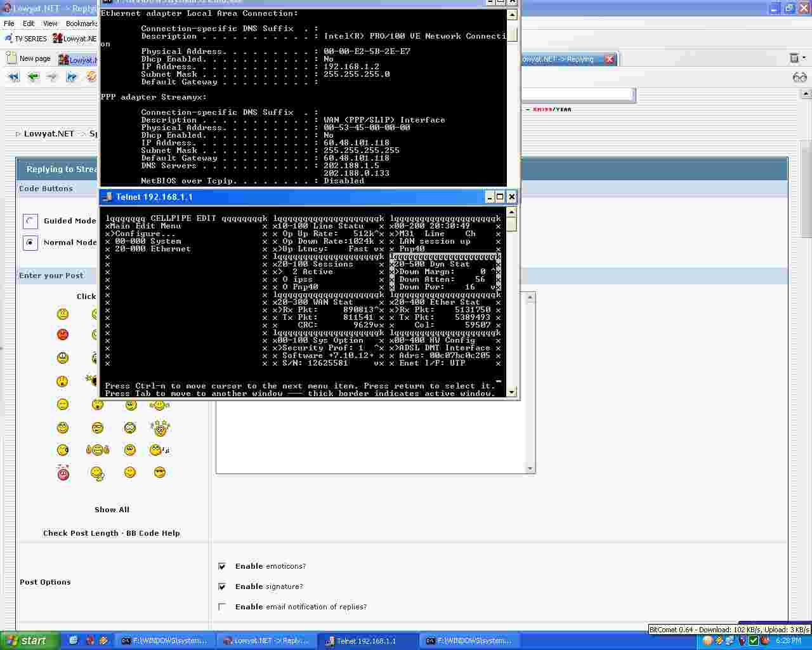Uncheck the Enable signature checkbox
This screenshot has width=812, height=650.
point(222,587)
